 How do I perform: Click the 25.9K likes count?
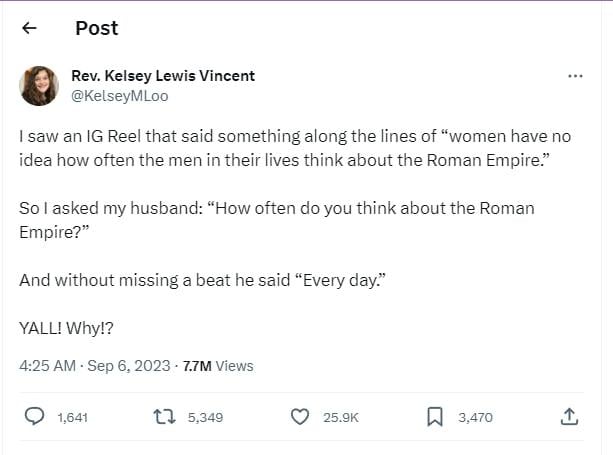click(341, 418)
